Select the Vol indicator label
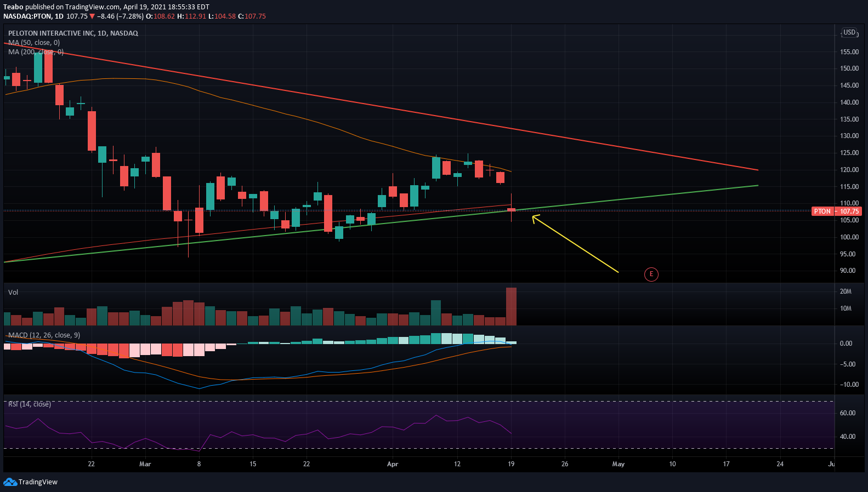The height and width of the screenshot is (492, 868). pos(13,293)
